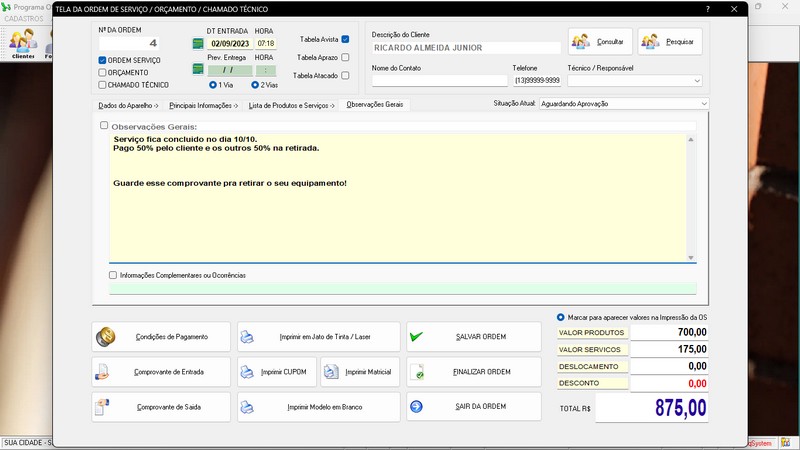Select the 1 Via radio option
800x450 pixels.
[213, 85]
